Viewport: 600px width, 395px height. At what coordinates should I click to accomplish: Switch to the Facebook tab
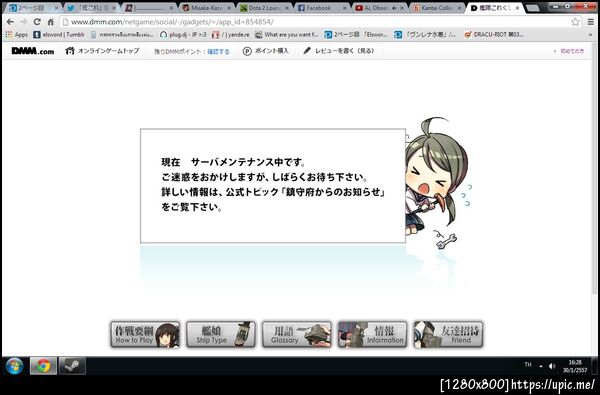coord(321,8)
